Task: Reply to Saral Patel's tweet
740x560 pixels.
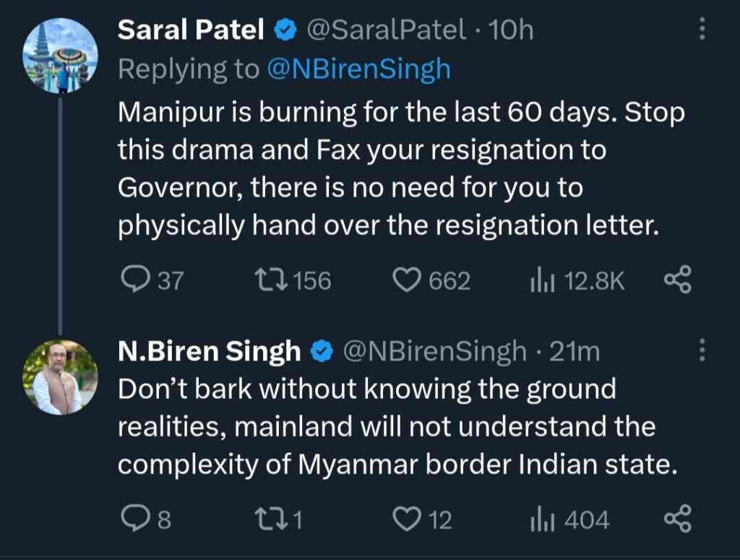Action: coord(134,280)
